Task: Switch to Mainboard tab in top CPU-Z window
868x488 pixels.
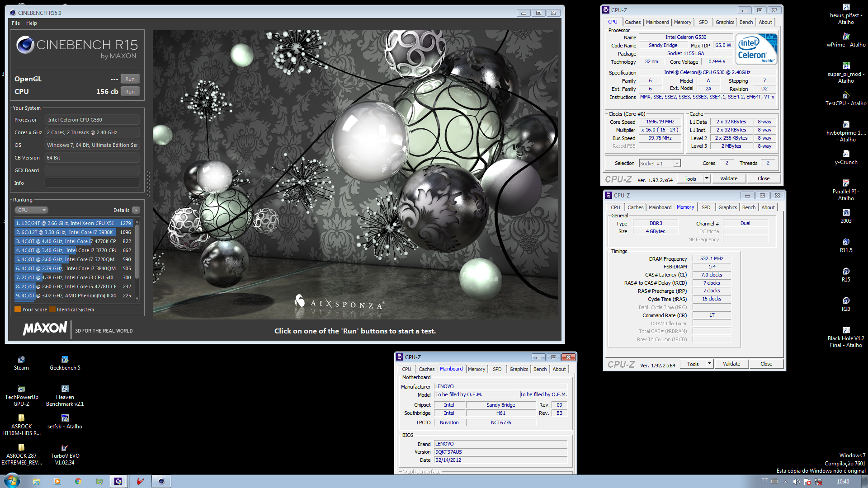Action: 657,22
